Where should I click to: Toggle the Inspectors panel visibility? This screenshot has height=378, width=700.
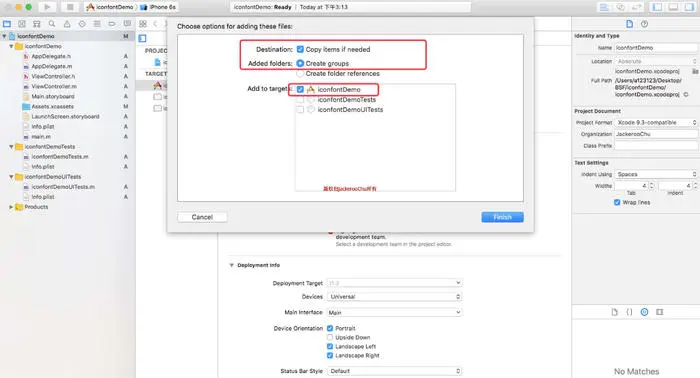(689, 7)
